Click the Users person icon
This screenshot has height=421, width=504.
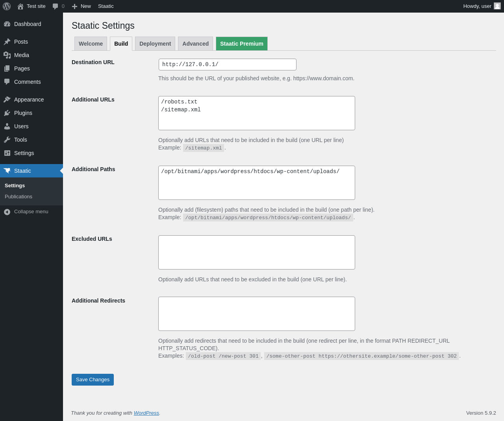pyautogui.click(x=7, y=126)
